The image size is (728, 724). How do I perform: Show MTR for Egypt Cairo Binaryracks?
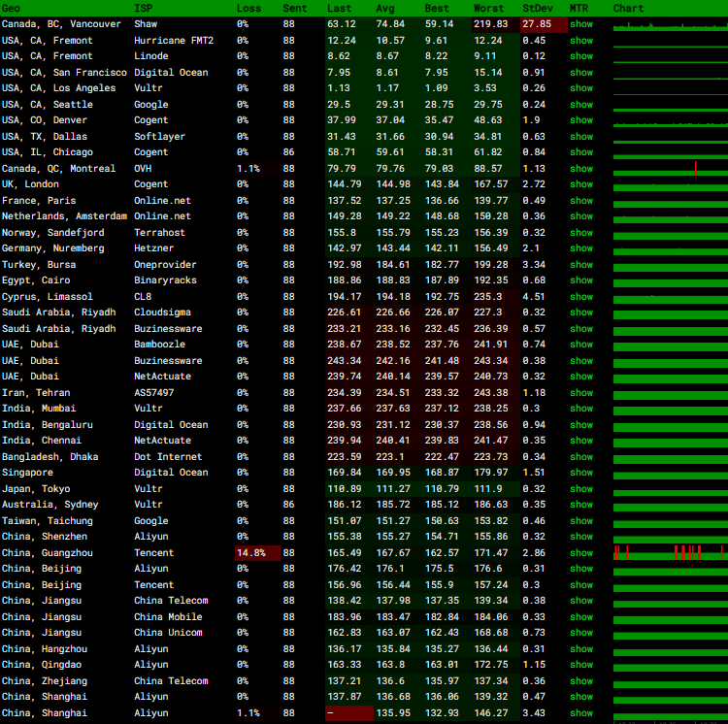[x=581, y=280]
